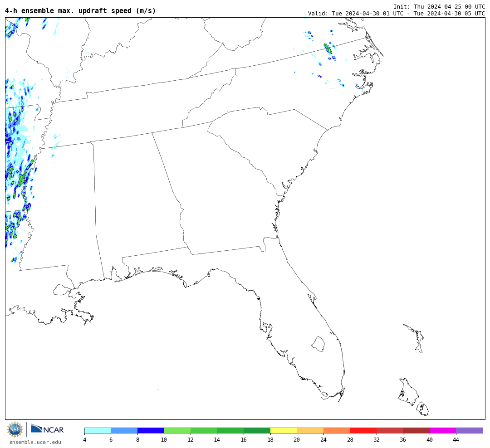Click the colorbar label 28
Image resolution: width=490 pixels, height=448 pixels.
(350, 440)
